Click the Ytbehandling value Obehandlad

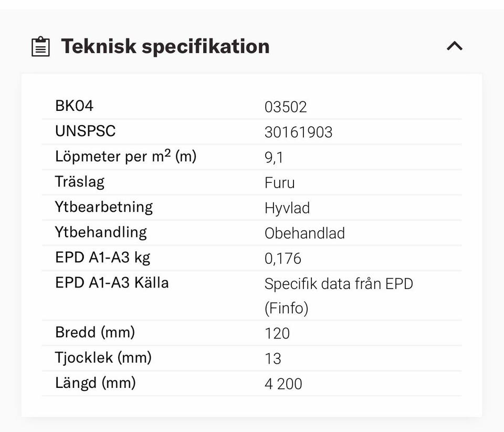[x=304, y=233]
